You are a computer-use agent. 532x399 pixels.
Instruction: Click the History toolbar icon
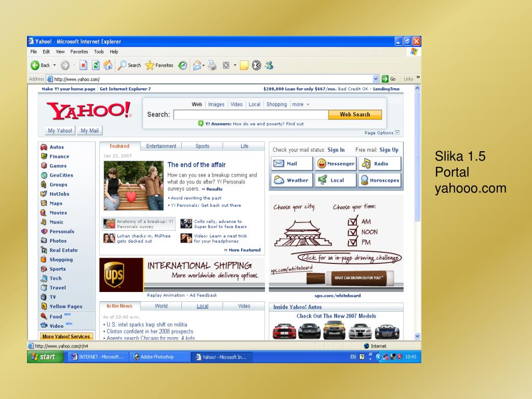tap(182, 65)
